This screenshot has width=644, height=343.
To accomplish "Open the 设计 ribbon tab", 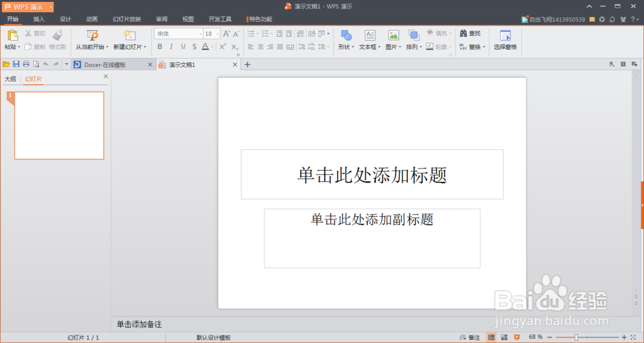I will click(65, 19).
